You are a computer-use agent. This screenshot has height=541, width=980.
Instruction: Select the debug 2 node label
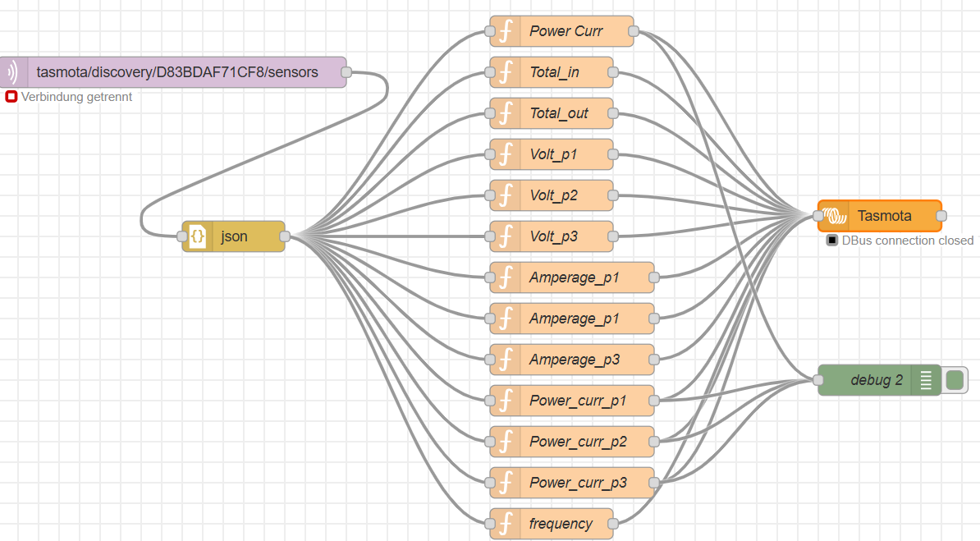click(x=877, y=380)
